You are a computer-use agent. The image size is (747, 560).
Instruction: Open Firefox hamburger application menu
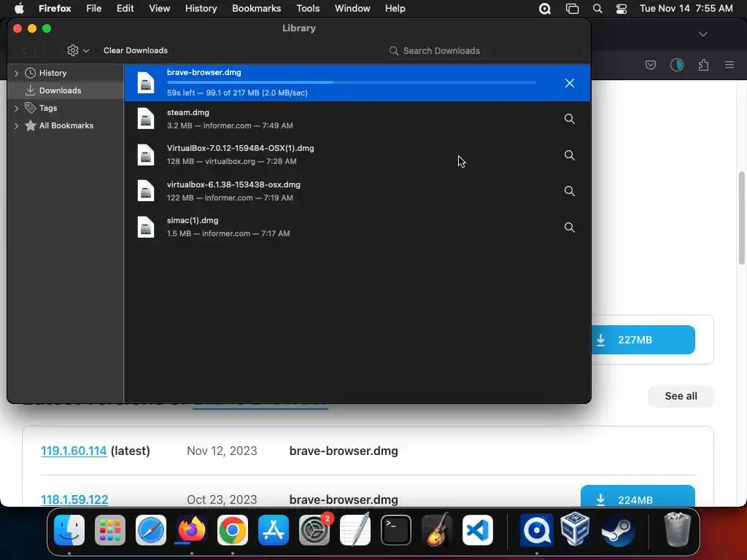pos(729,65)
